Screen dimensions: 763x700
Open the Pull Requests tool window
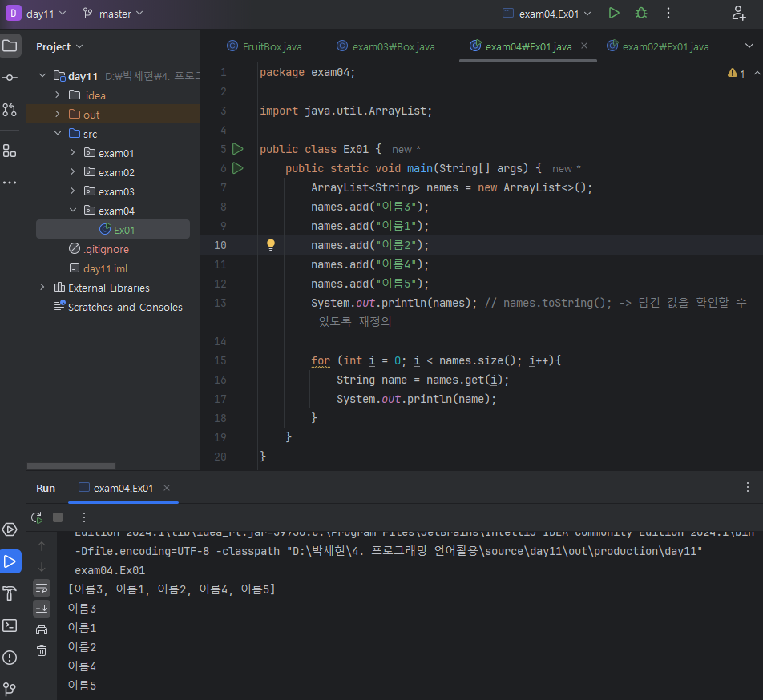(10, 110)
